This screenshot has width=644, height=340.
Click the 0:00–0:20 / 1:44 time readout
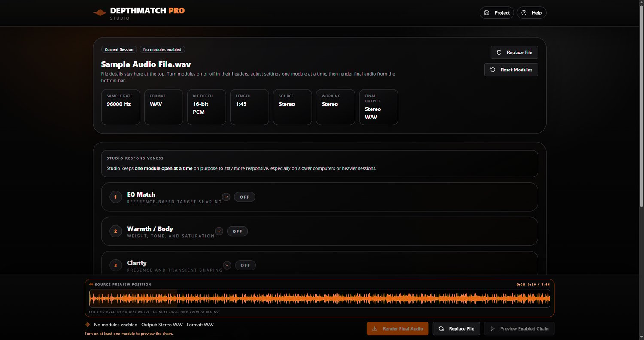(533, 285)
